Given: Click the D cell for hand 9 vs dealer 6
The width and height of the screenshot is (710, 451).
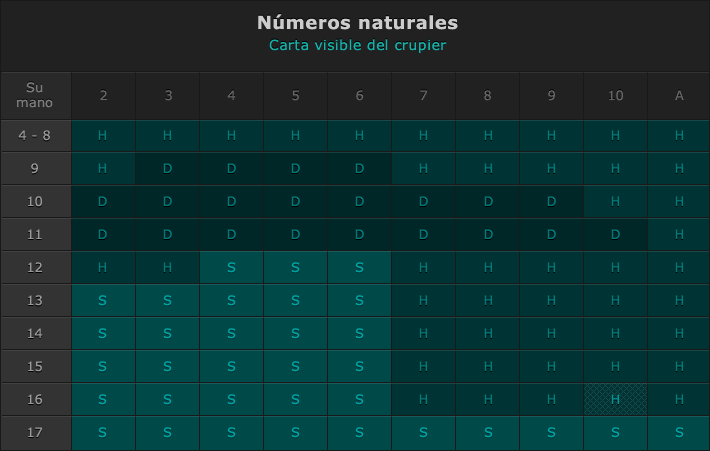Looking at the screenshot, I should pos(360,168).
